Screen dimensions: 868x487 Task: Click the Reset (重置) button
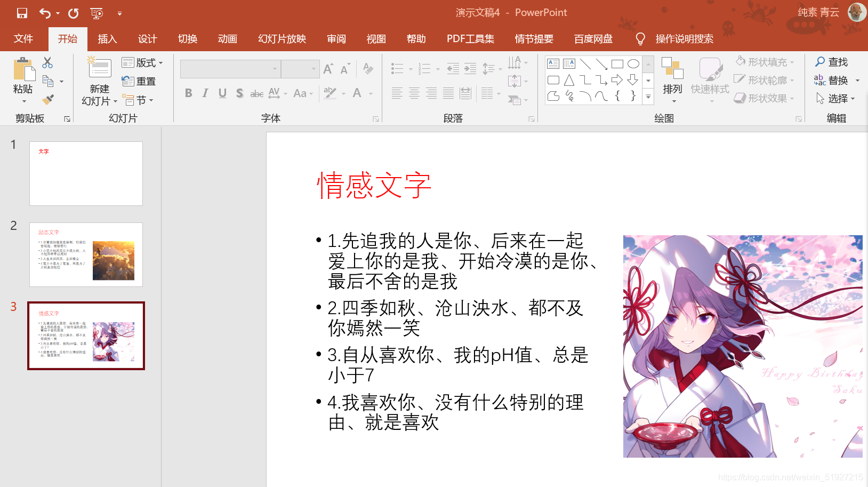139,81
